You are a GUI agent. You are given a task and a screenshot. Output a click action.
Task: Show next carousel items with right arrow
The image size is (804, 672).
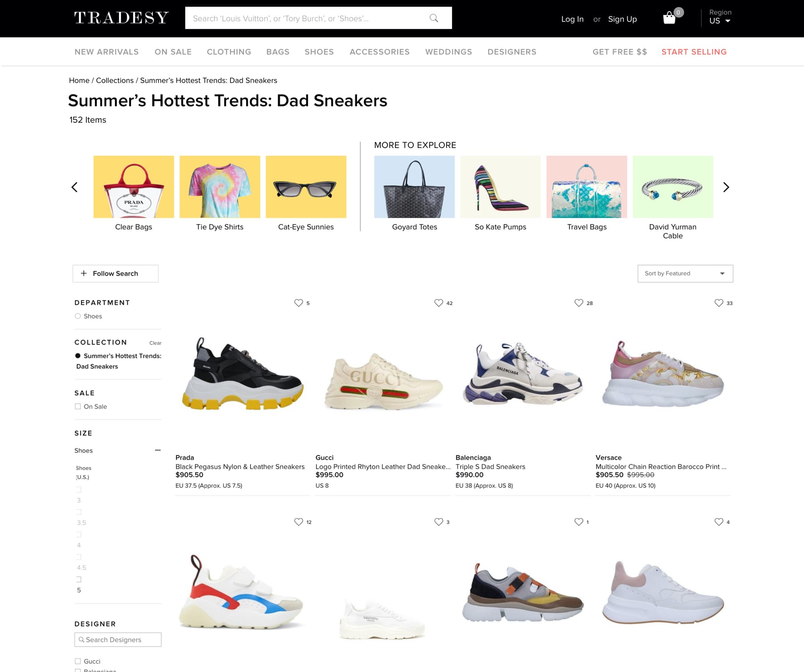(x=726, y=187)
